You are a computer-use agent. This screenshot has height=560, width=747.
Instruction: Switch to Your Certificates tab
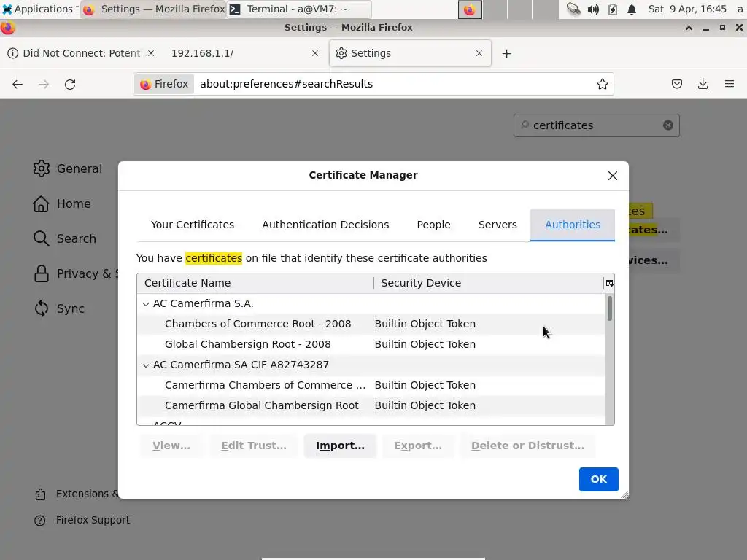point(193,225)
